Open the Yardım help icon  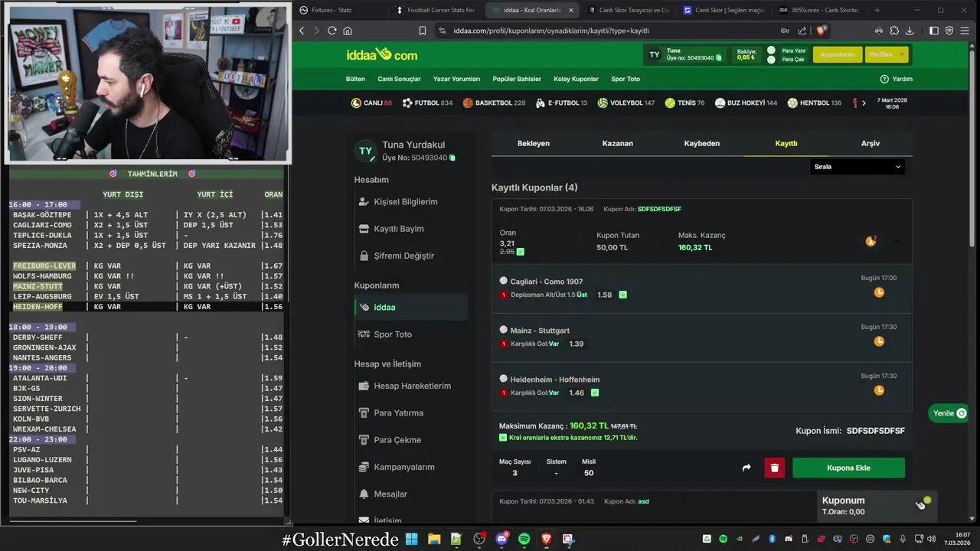point(884,79)
